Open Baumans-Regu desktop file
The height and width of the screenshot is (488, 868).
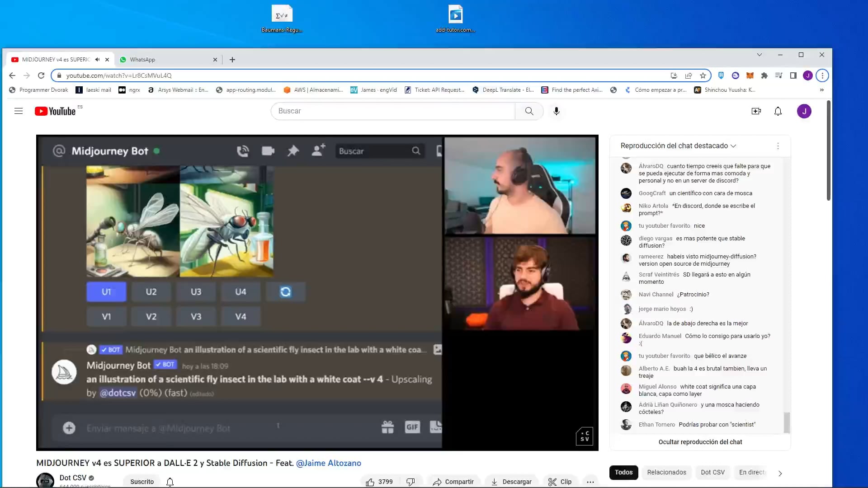point(282,19)
